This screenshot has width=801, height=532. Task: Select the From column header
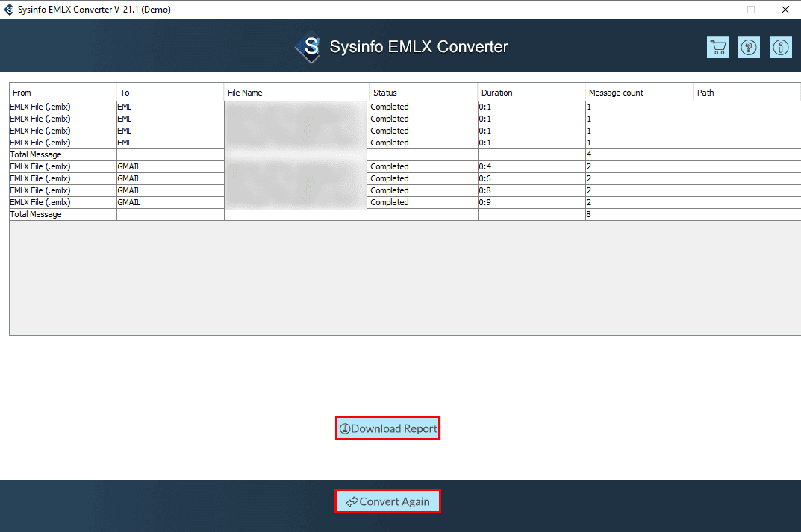pyautogui.click(x=63, y=93)
